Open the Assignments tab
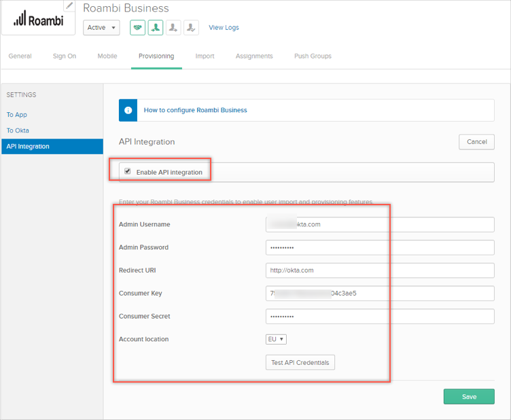This screenshot has height=420, width=511. (254, 56)
